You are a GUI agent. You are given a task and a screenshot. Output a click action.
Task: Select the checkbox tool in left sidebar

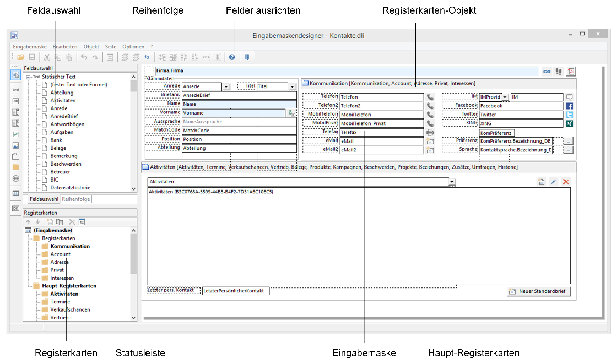click(15, 134)
